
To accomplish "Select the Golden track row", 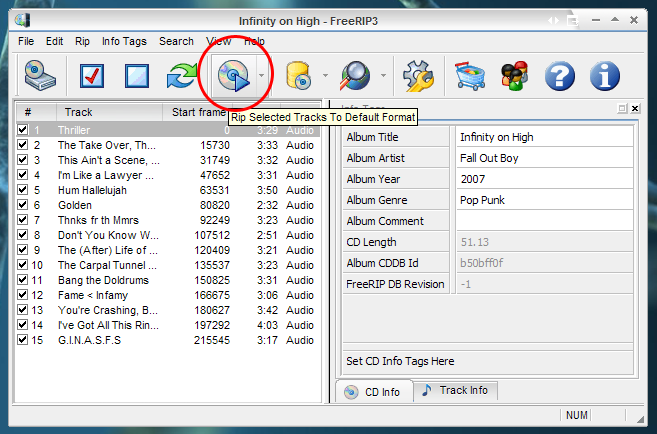I will click(168, 205).
